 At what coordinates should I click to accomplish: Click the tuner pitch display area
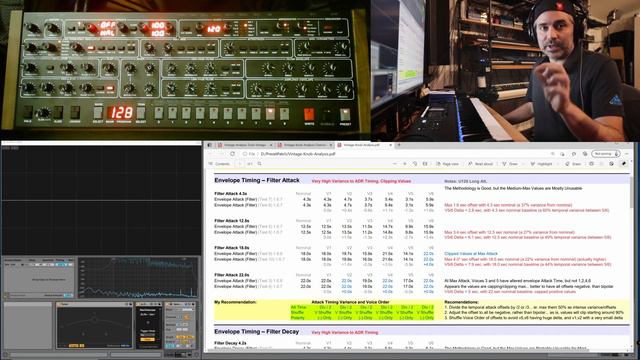pos(94,325)
